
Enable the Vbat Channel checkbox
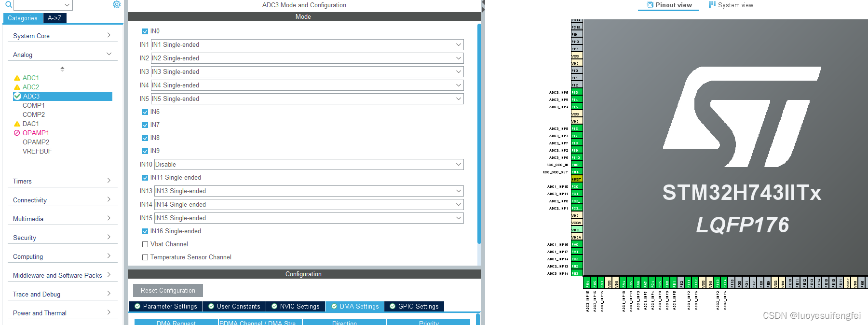click(x=145, y=244)
